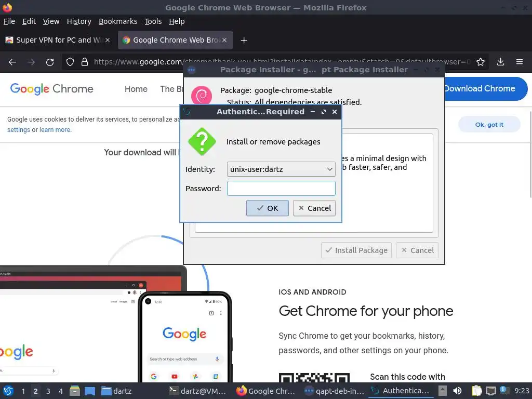Viewport: 532px width, 399px height.
Task: Open the LXQt start menu icon
Action: point(8,391)
